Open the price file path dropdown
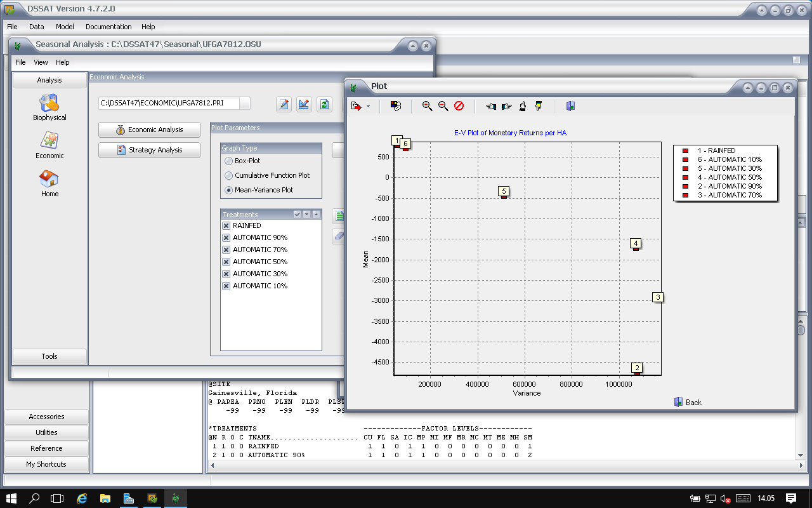 [244, 103]
